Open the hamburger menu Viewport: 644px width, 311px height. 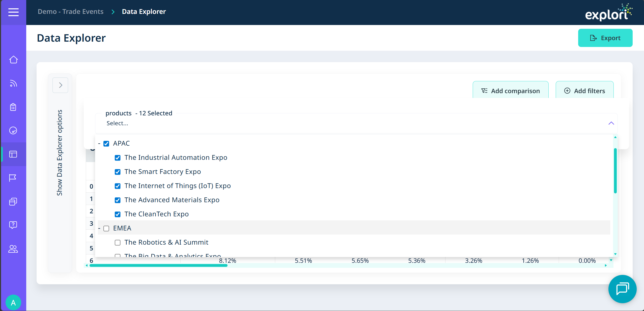point(13,12)
